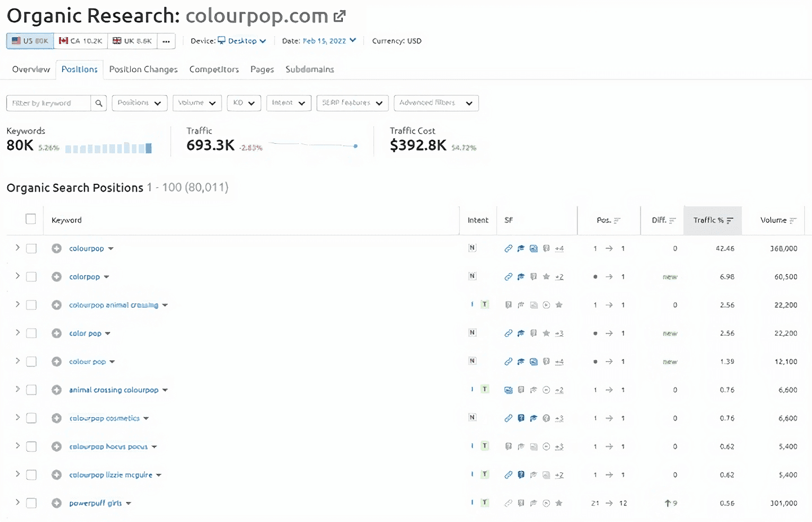Tick the checkbox for color pop row
This screenshot has height=522, width=812.
tap(32, 333)
